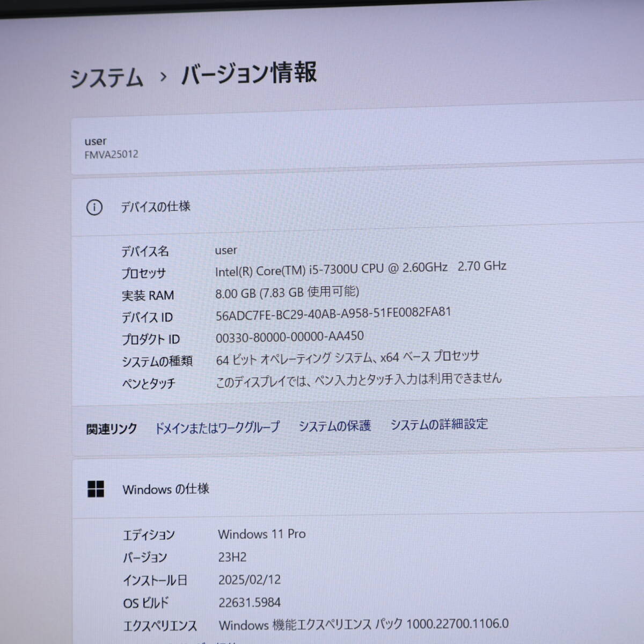
Task: Select version value 23H2
Action: tap(232, 557)
